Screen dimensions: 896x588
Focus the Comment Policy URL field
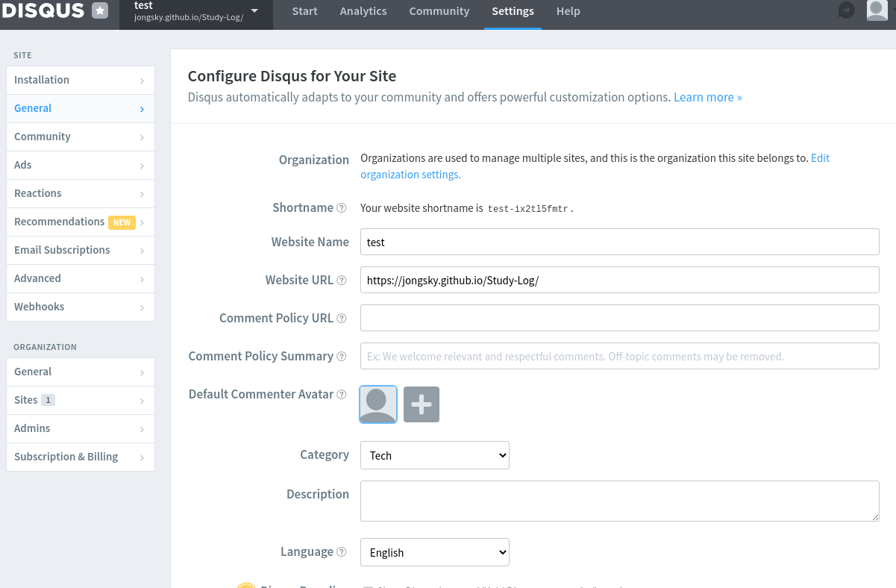[620, 318]
